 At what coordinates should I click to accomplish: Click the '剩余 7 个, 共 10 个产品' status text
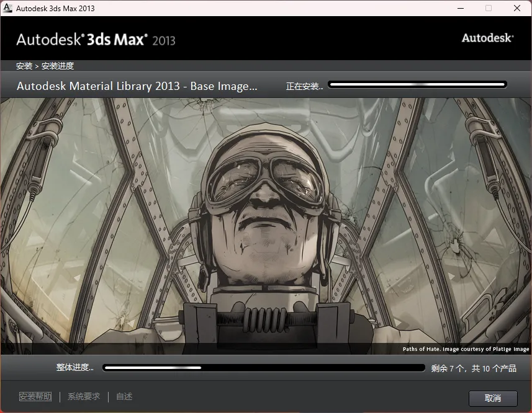[474, 368]
